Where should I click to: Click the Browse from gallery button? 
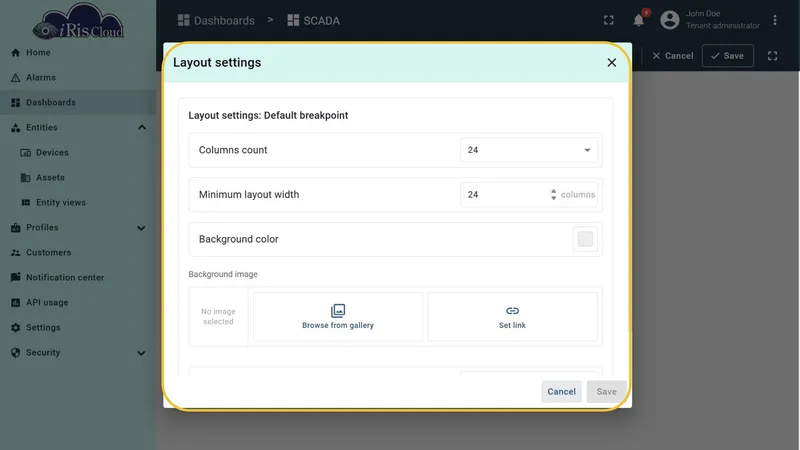click(x=338, y=317)
